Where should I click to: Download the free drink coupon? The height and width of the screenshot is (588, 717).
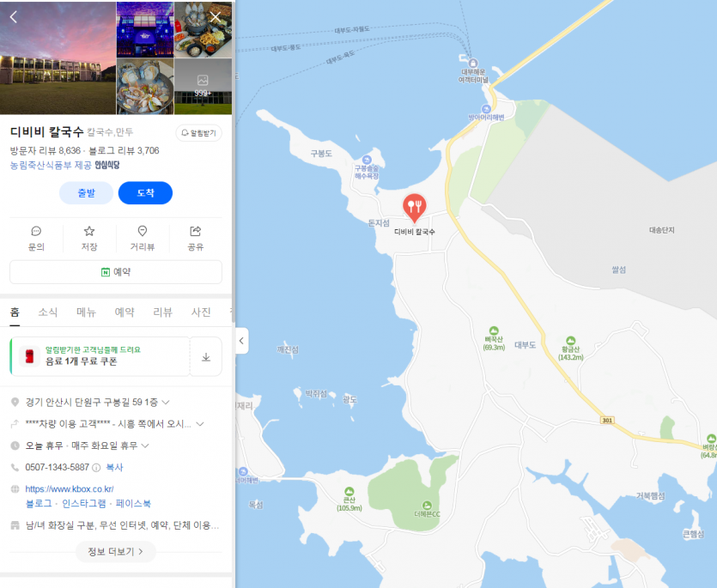coord(206,356)
